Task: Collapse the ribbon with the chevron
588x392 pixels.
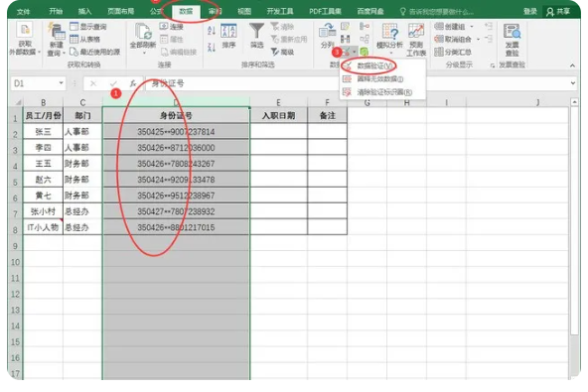Action: coord(572,65)
